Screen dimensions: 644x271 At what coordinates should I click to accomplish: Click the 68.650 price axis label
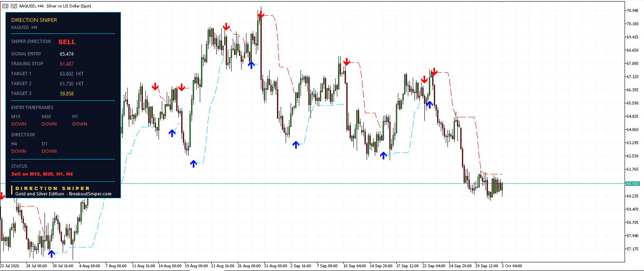pyautogui.click(x=633, y=50)
